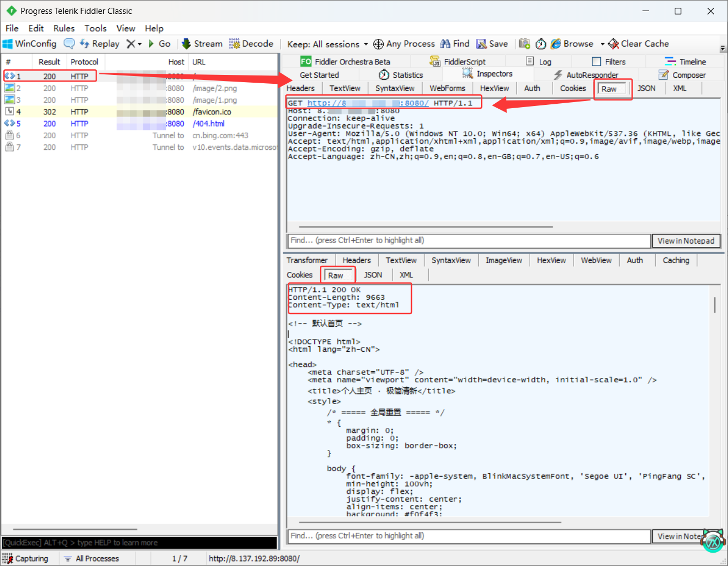
Task: Open WinConfig from the toolbar
Action: coord(30,44)
